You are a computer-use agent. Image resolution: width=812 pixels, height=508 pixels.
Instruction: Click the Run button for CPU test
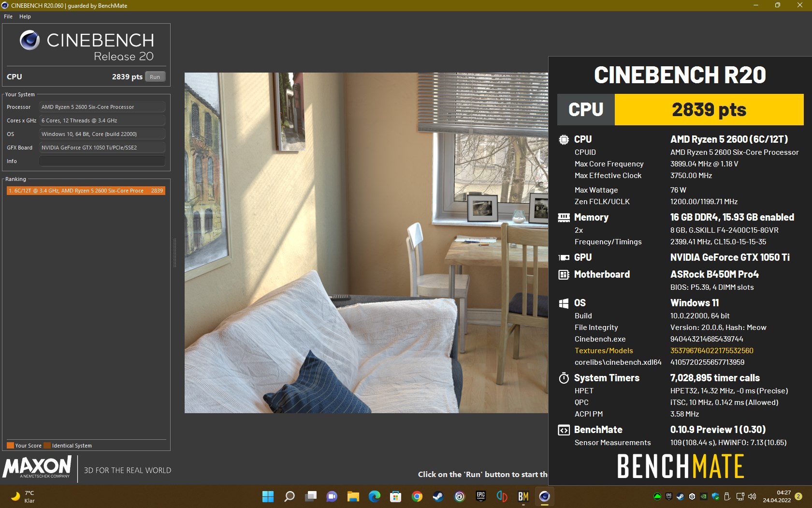pyautogui.click(x=155, y=77)
